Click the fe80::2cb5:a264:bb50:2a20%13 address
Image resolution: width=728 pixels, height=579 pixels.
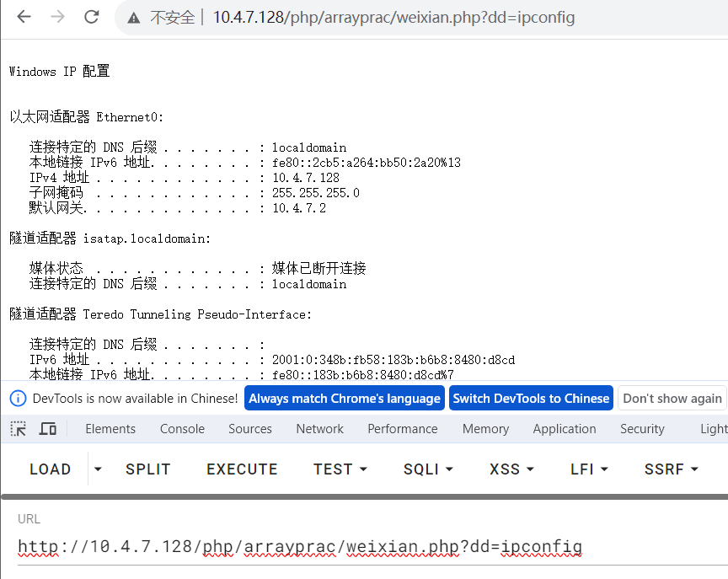[367, 163]
